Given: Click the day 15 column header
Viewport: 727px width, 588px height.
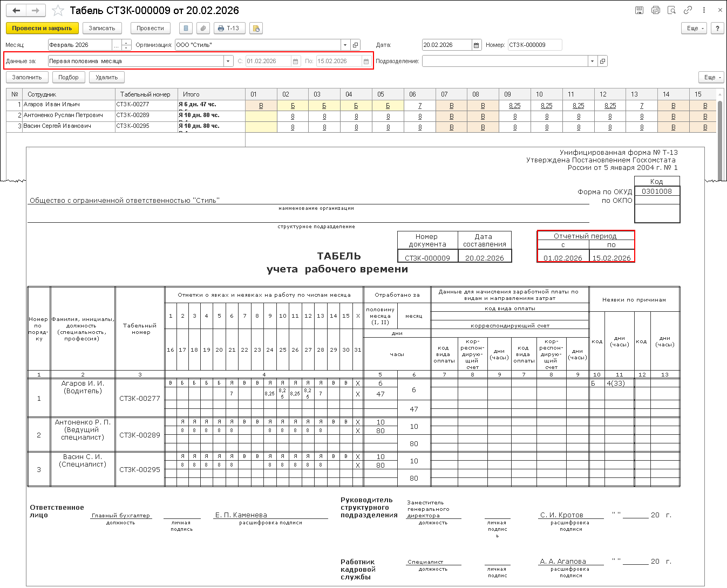Looking at the screenshot, I should click(x=702, y=94).
